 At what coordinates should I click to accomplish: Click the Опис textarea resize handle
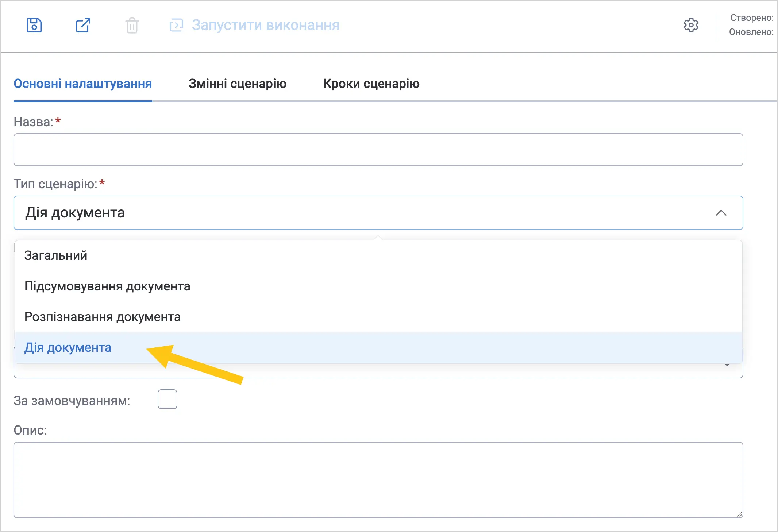click(x=739, y=514)
